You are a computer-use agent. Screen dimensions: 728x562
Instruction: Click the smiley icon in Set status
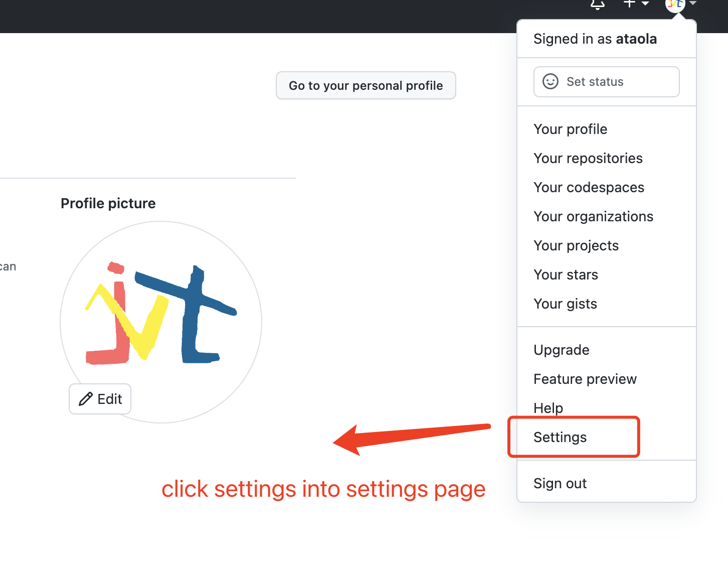coord(551,81)
